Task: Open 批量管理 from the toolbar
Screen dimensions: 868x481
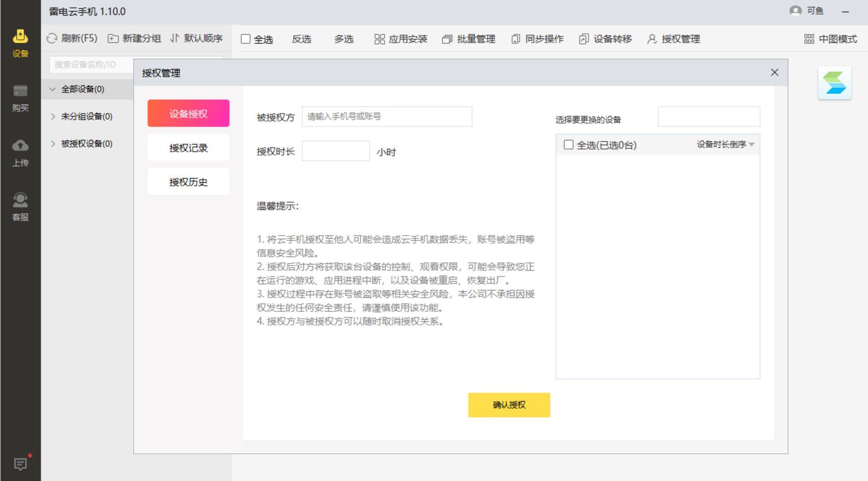Action: (x=468, y=39)
